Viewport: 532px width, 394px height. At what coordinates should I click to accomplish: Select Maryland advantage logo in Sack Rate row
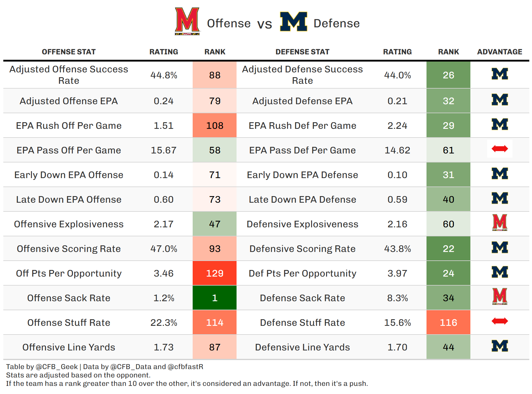pyautogui.click(x=500, y=296)
